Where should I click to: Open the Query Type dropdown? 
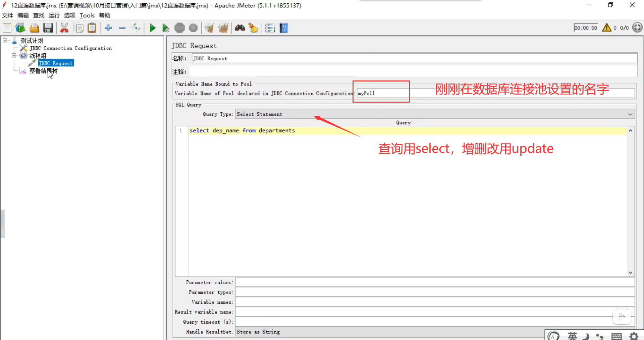click(x=435, y=114)
